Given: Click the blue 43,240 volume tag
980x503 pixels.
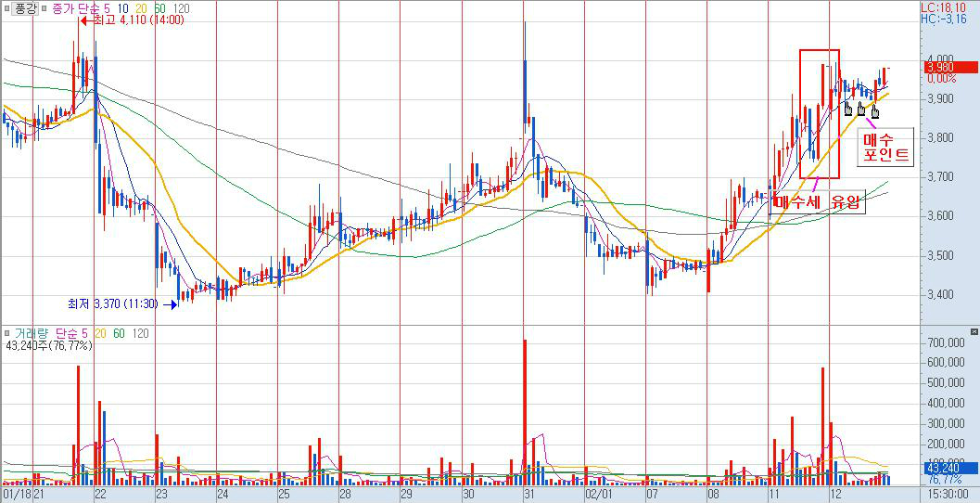Looking at the screenshot, I should coord(952,467).
